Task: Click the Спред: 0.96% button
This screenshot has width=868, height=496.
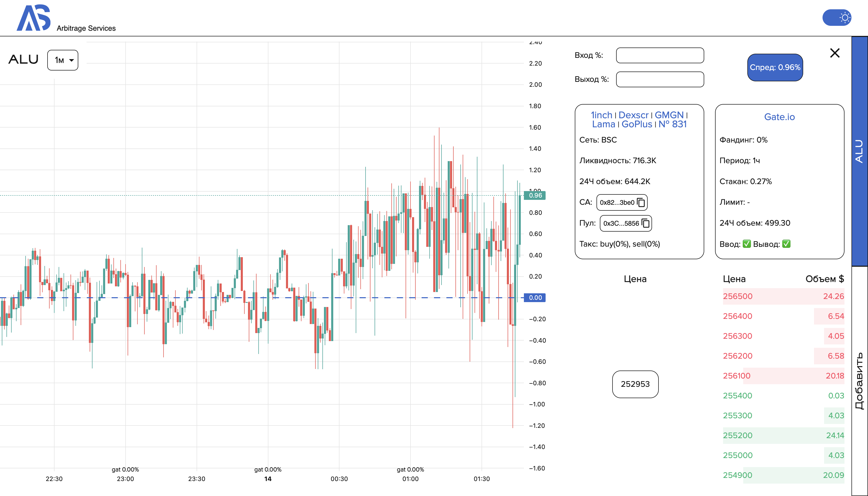Action: 775,67
